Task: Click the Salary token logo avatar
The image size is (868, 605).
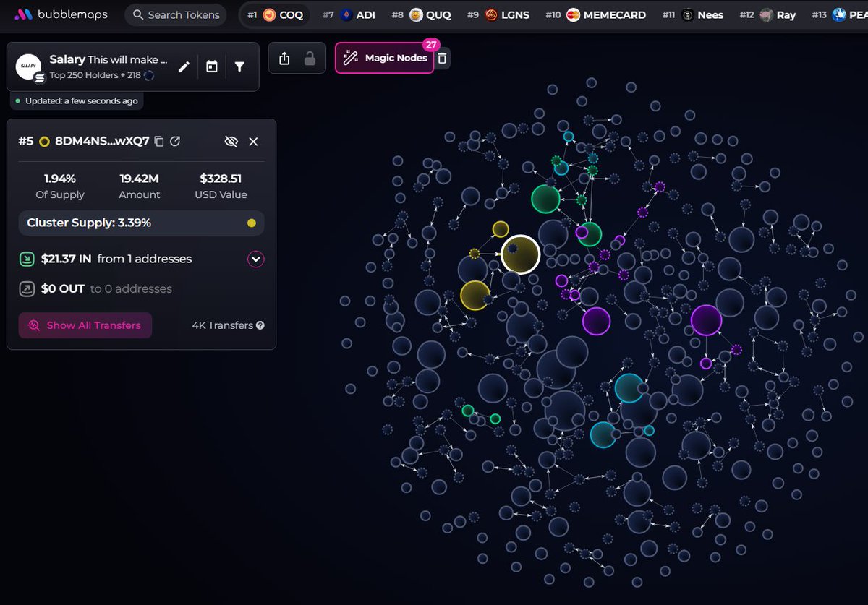Action: 28,66
